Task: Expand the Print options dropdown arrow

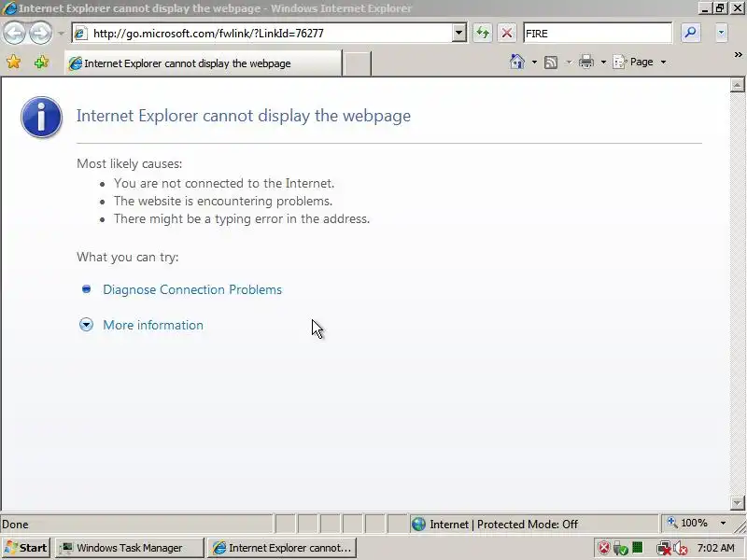Action: (603, 62)
